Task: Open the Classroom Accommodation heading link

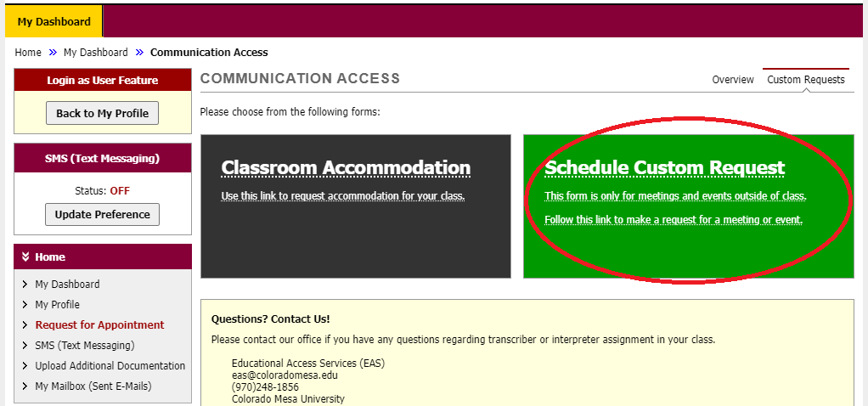Action: [x=346, y=167]
